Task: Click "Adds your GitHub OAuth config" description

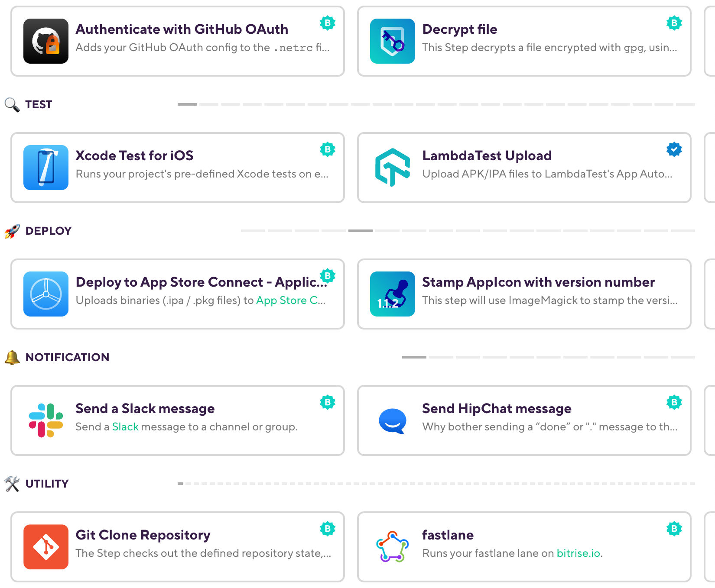Action: coord(203,47)
